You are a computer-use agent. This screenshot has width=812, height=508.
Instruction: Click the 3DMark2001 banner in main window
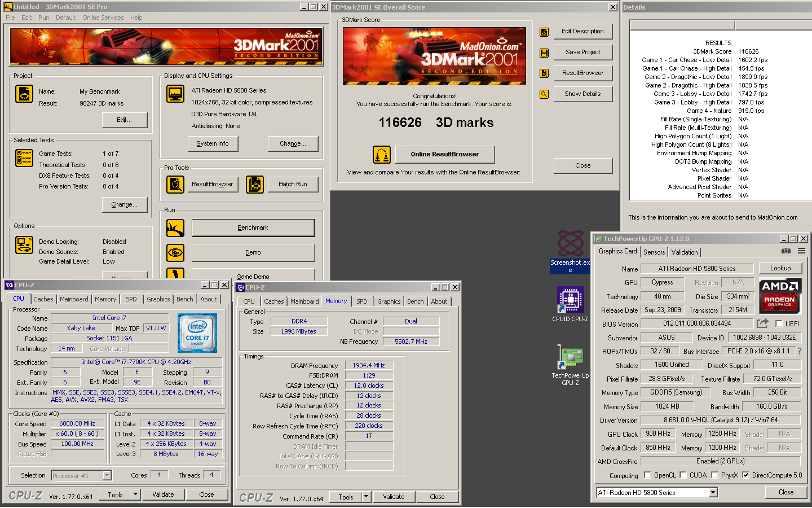click(x=166, y=47)
